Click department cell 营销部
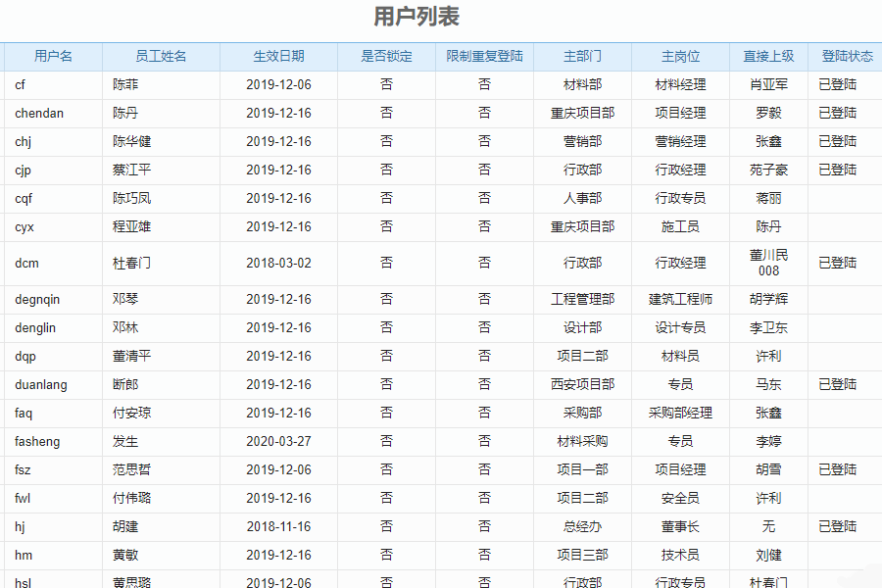The image size is (882, 588). [583, 142]
